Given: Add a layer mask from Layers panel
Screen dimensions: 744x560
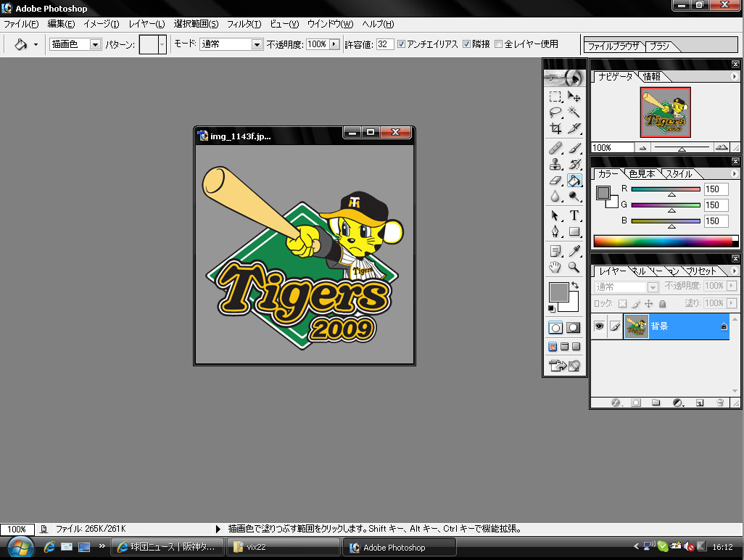Looking at the screenshot, I should click(x=636, y=403).
